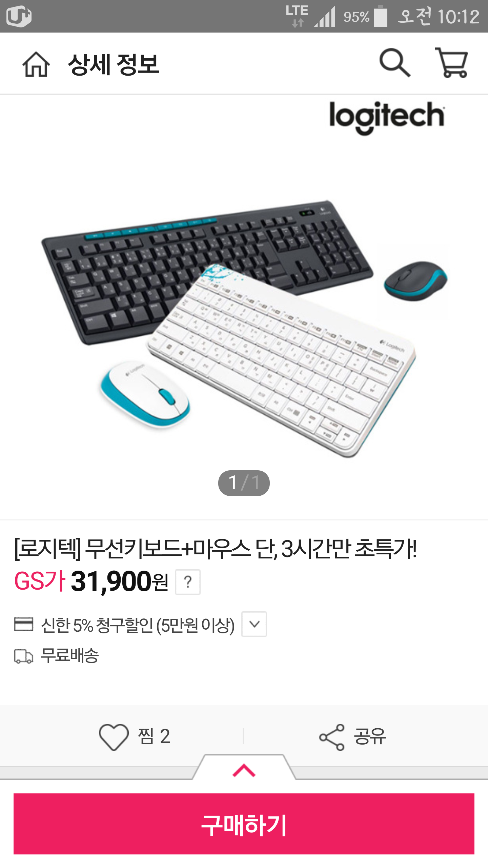Tap the delivery truck icon
The height and width of the screenshot is (868, 488).
click(24, 656)
